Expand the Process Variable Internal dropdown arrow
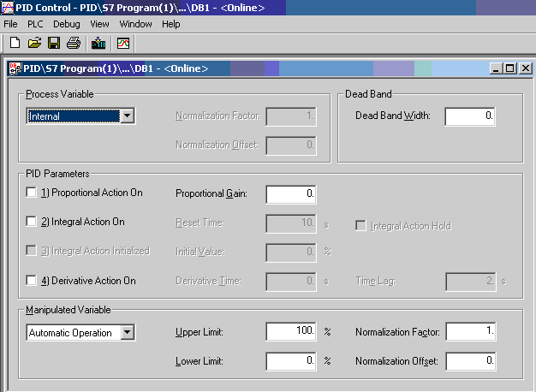Image resolution: width=536 pixels, height=392 pixels. [128, 116]
